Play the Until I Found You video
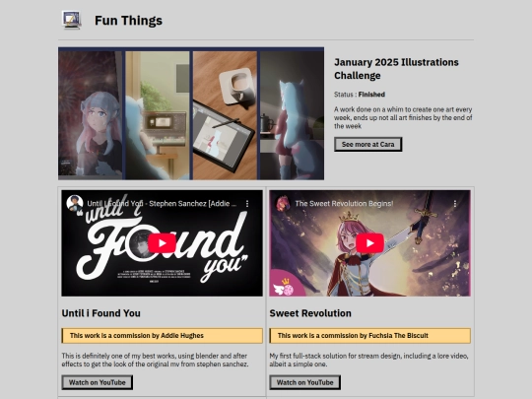 pyautogui.click(x=162, y=243)
